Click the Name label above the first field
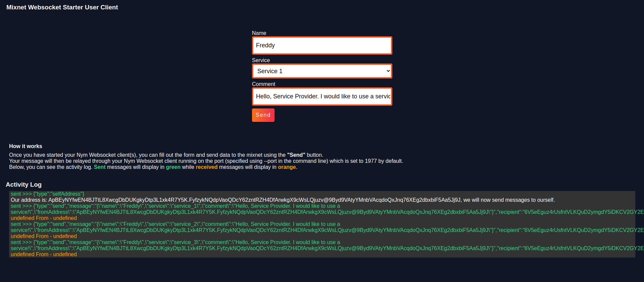 pos(259,33)
